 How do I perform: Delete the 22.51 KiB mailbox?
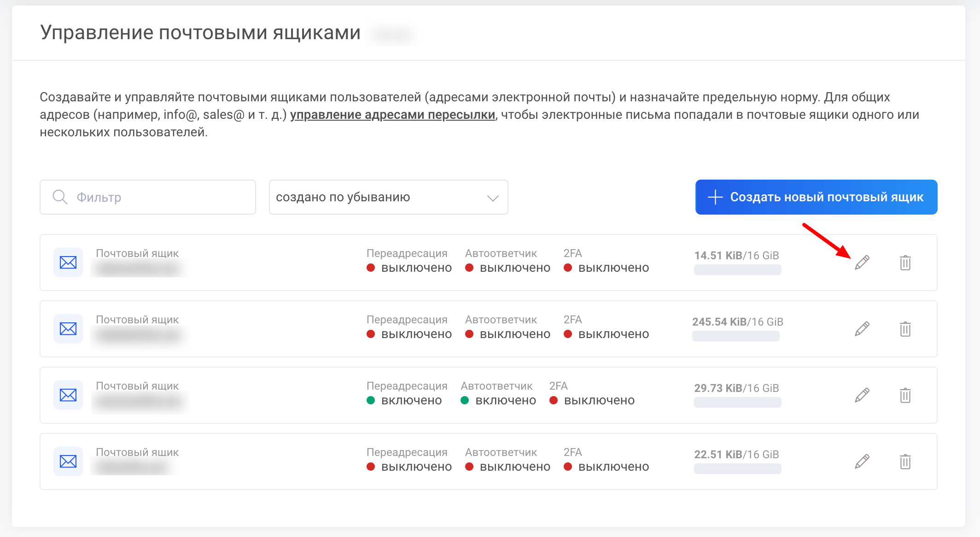905,461
